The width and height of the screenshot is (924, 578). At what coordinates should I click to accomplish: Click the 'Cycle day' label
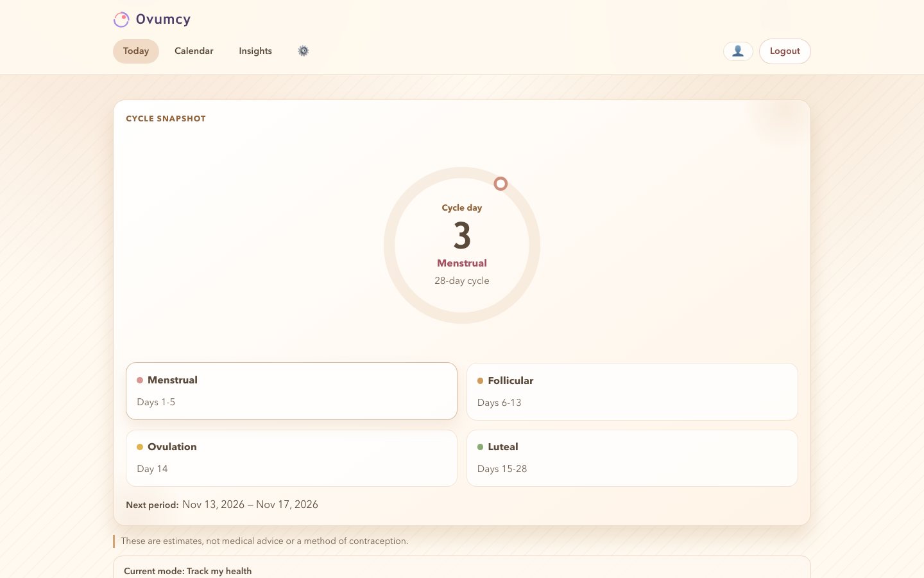pos(462,207)
